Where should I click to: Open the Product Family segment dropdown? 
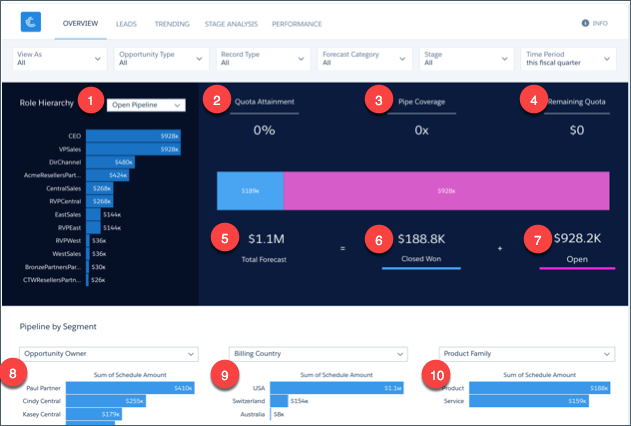click(x=527, y=354)
